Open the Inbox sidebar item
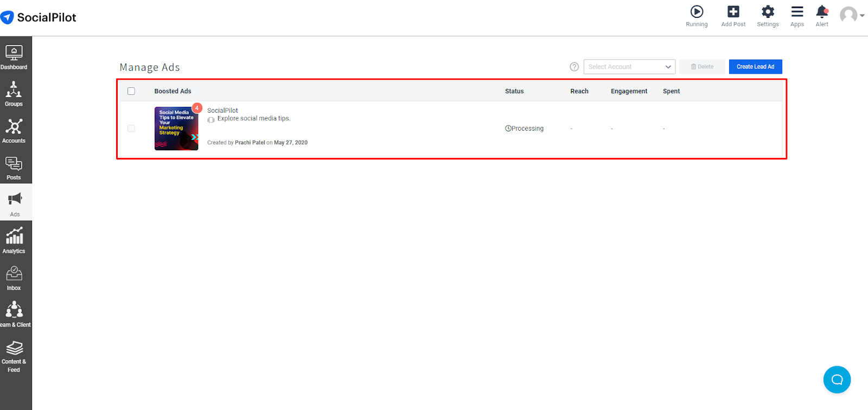868x410 pixels. coord(14,278)
